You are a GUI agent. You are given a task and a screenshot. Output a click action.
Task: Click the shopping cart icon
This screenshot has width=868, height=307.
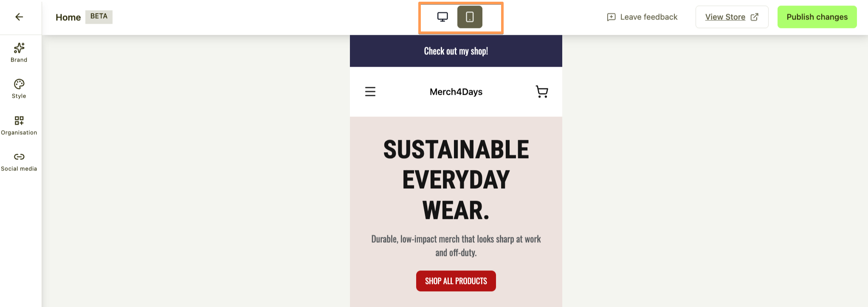542,92
